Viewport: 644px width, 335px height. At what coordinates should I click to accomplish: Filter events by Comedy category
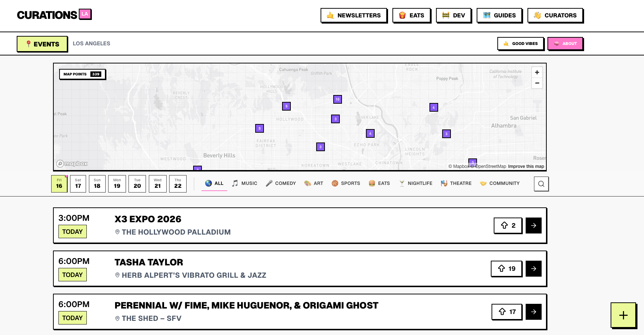coord(281,183)
